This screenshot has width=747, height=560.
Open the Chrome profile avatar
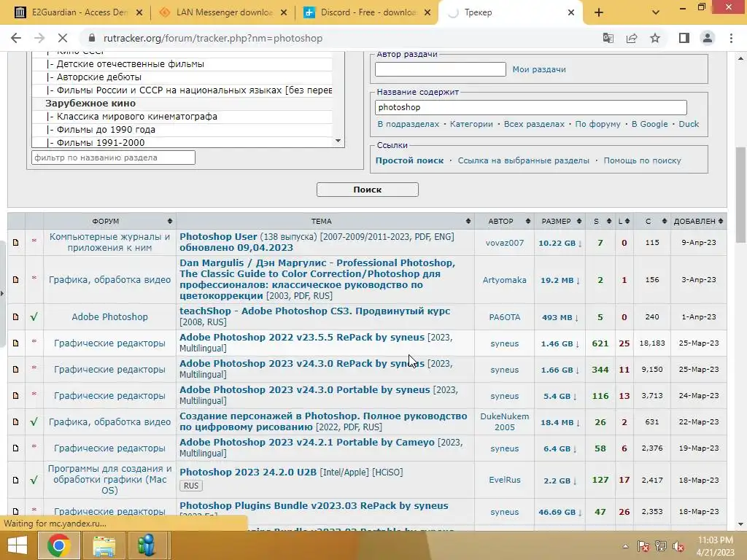(x=708, y=38)
